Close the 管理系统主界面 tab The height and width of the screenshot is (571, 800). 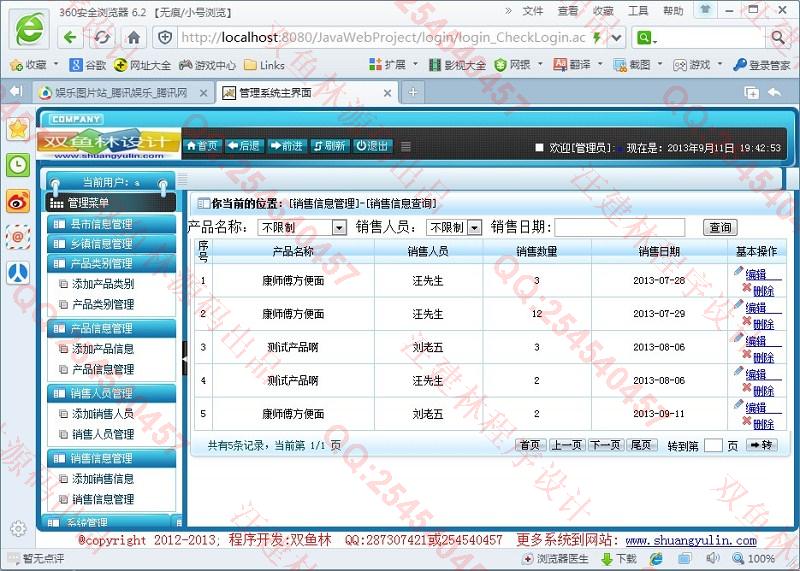coord(387,93)
